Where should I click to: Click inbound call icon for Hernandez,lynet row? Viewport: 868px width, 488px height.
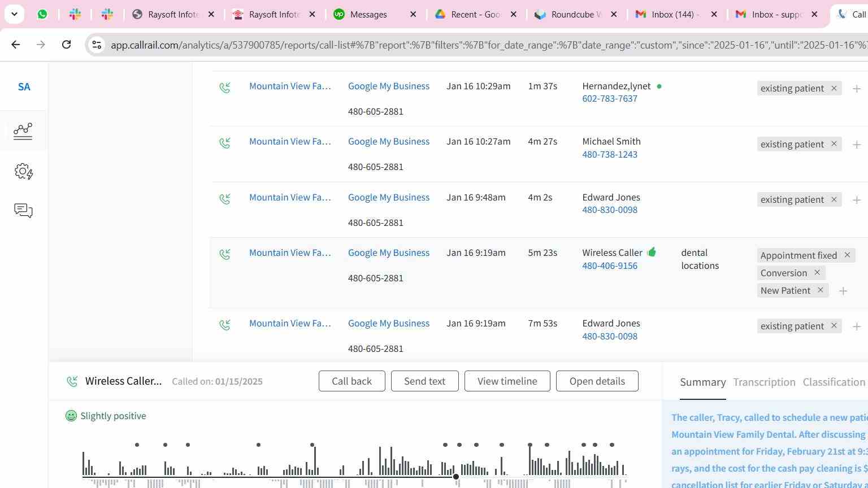pos(225,88)
